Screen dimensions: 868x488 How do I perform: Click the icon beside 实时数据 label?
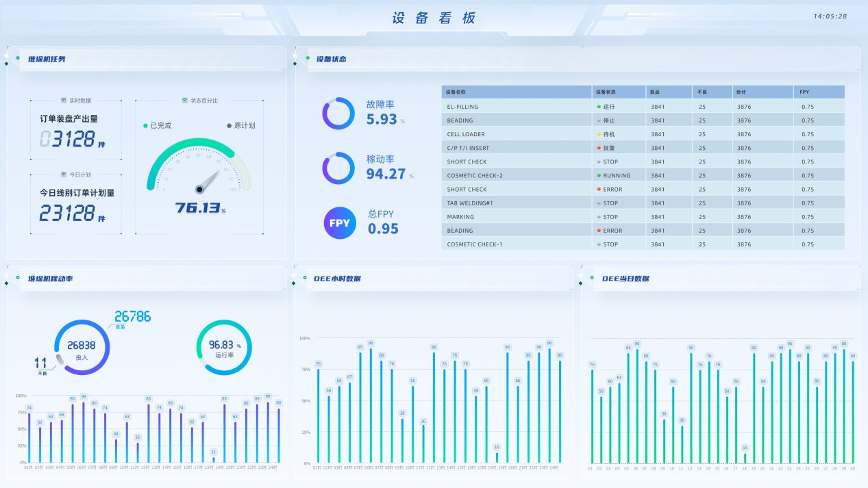pyautogui.click(x=64, y=101)
